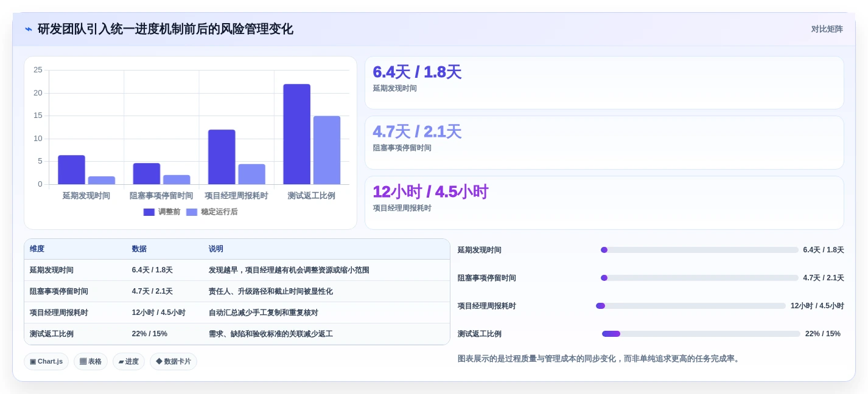Viewport: 868px width, 394px height.
Task: Open the 6.4天 / 1.8天 data card
Action: coord(604,83)
